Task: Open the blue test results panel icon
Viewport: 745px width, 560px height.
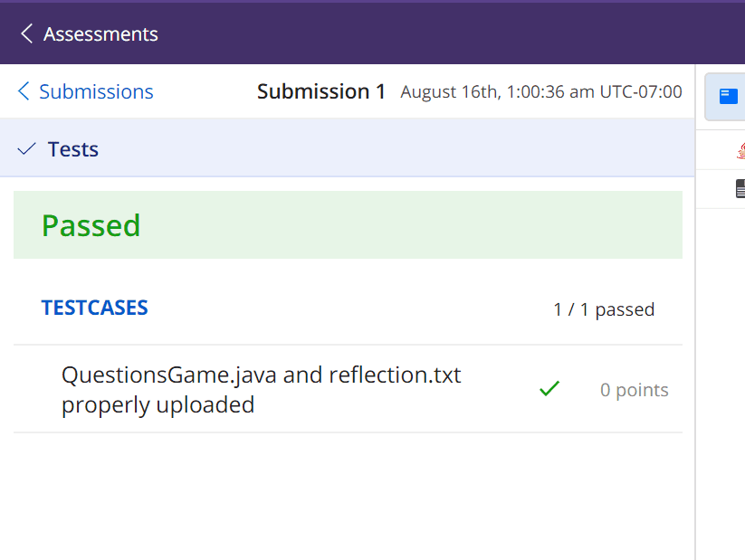Action: [x=729, y=97]
